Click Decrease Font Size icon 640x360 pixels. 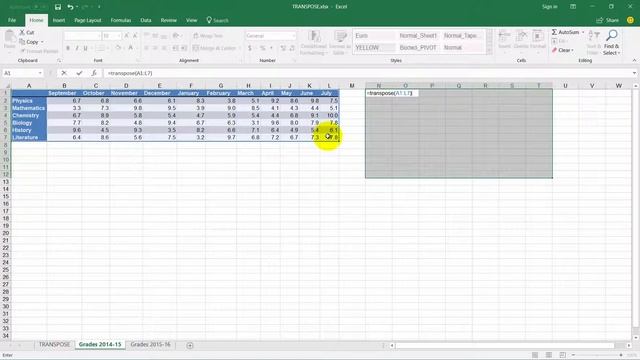pos(135,36)
